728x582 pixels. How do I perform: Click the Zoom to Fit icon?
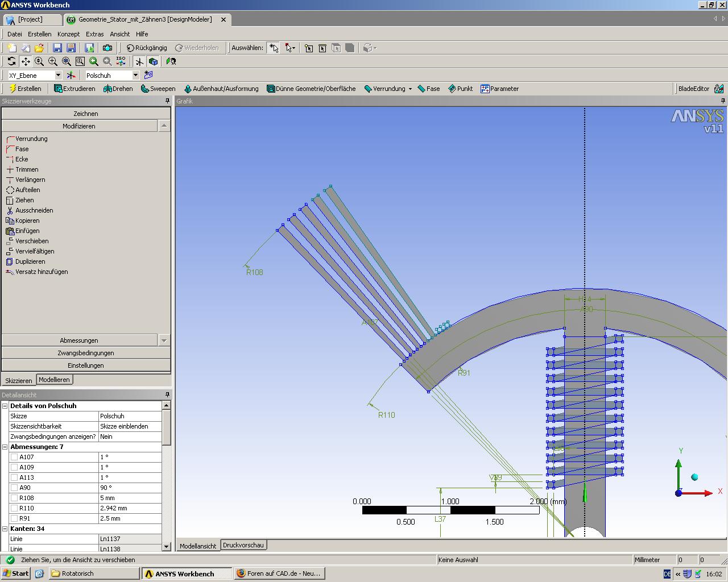tap(67, 61)
